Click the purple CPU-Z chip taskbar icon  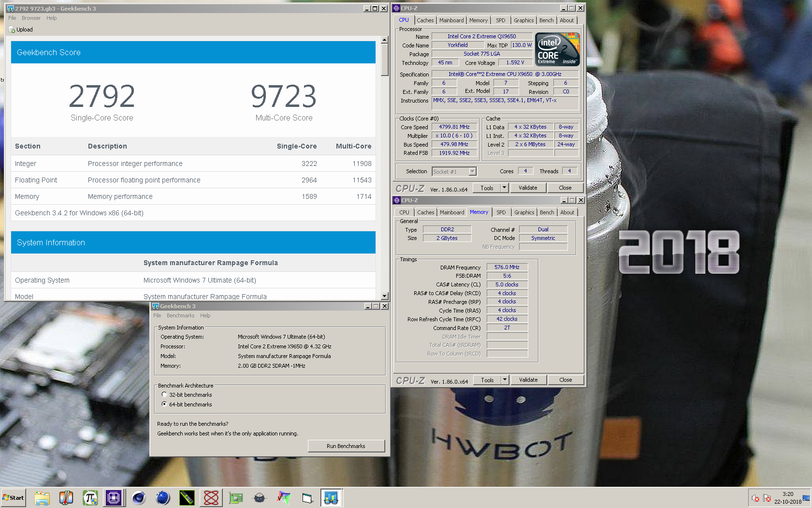pos(114,498)
